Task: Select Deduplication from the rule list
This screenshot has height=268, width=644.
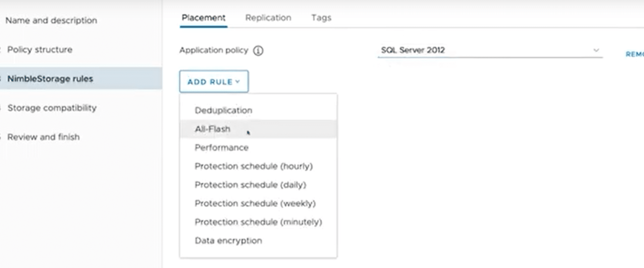Action: tap(258, 110)
